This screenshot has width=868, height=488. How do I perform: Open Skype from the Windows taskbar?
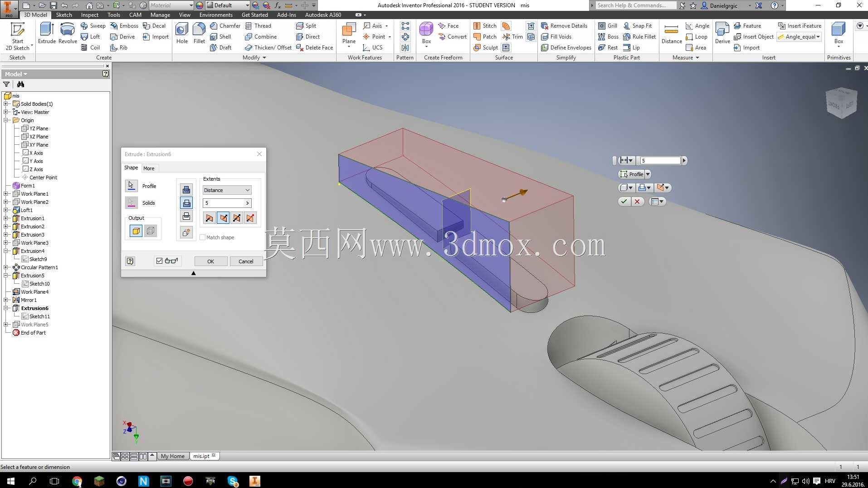pyautogui.click(x=233, y=481)
